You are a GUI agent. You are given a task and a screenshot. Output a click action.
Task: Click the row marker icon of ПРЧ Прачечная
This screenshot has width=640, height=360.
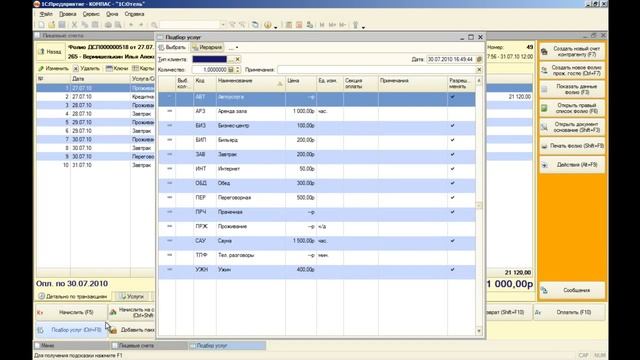pyautogui.click(x=169, y=212)
